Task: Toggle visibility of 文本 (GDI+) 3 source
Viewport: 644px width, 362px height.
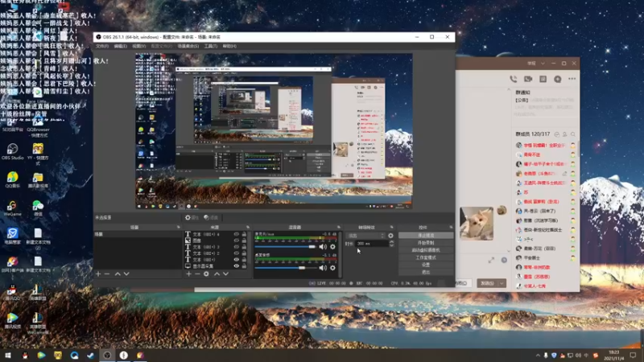Action: 236,247
